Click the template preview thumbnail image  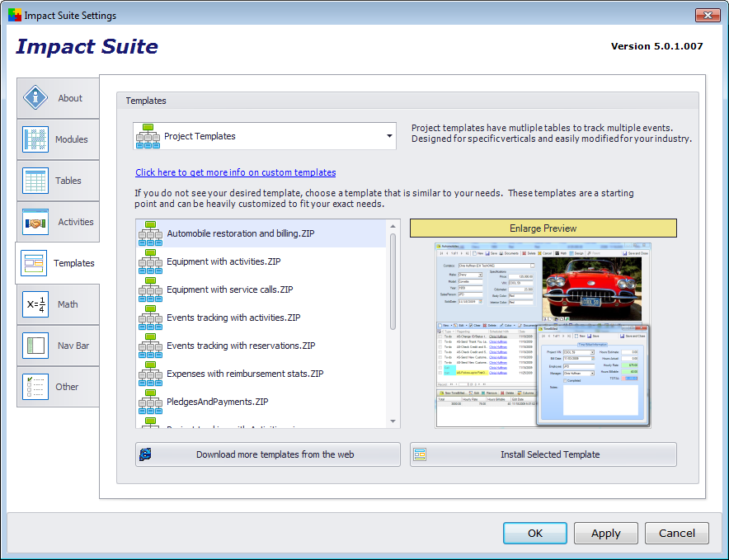(543, 336)
